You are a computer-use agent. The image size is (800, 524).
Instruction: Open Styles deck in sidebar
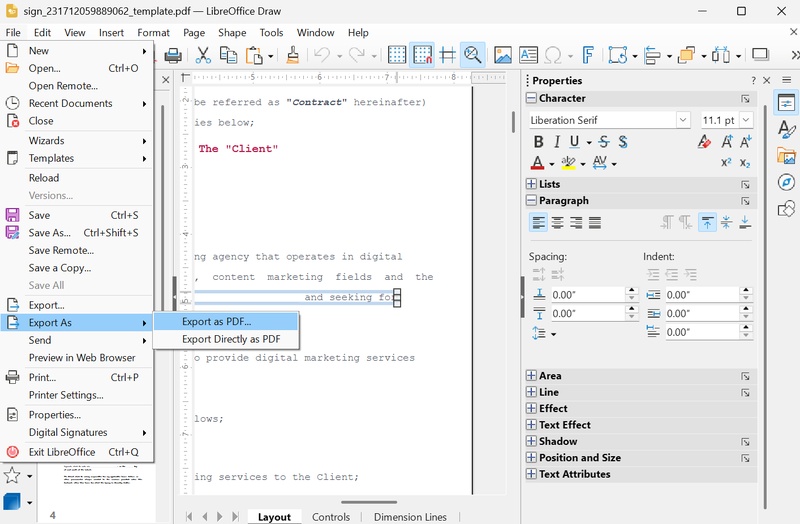click(786, 129)
